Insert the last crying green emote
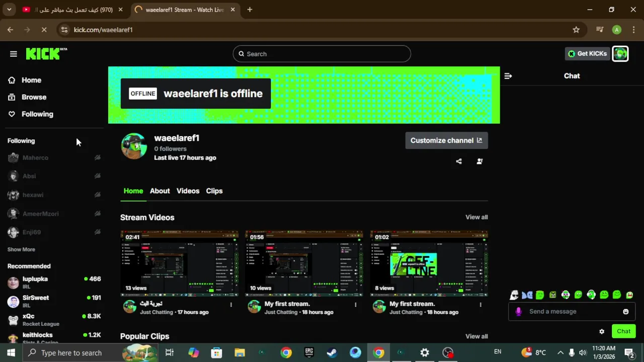Image resolution: width=644 pixels, height=362 pixels. point(629,295)
